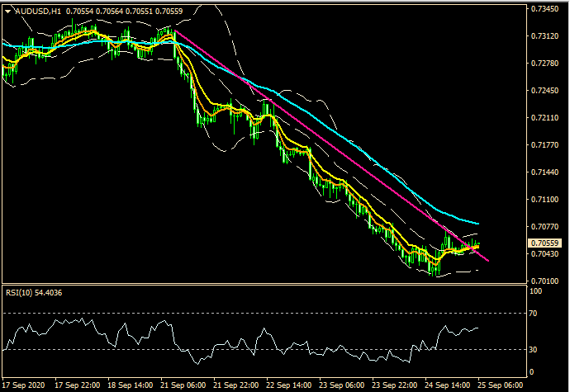Image resolution: width=570 pixels, height=392 pixels.
Task: Click the divider between price chart and RSI
Action: (x=263, y=286)
